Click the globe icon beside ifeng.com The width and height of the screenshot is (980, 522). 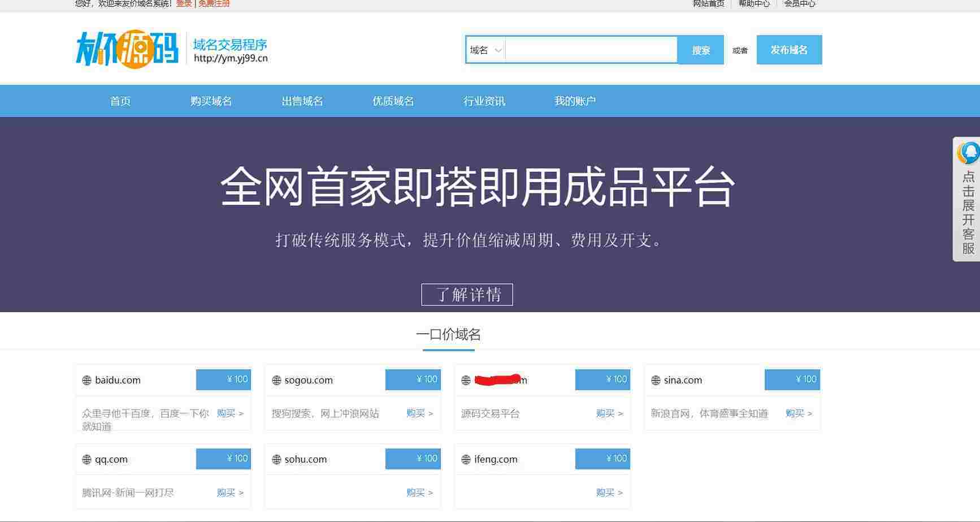click(x=466, y=460)
